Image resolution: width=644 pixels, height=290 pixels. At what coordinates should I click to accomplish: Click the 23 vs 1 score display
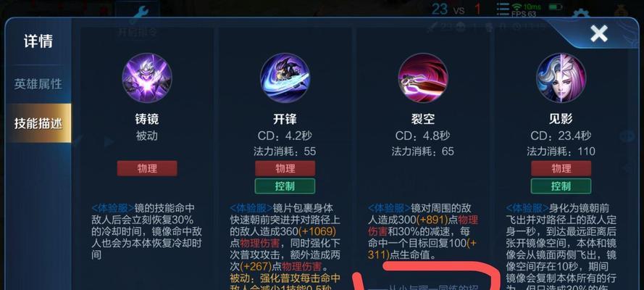[456, 9]
